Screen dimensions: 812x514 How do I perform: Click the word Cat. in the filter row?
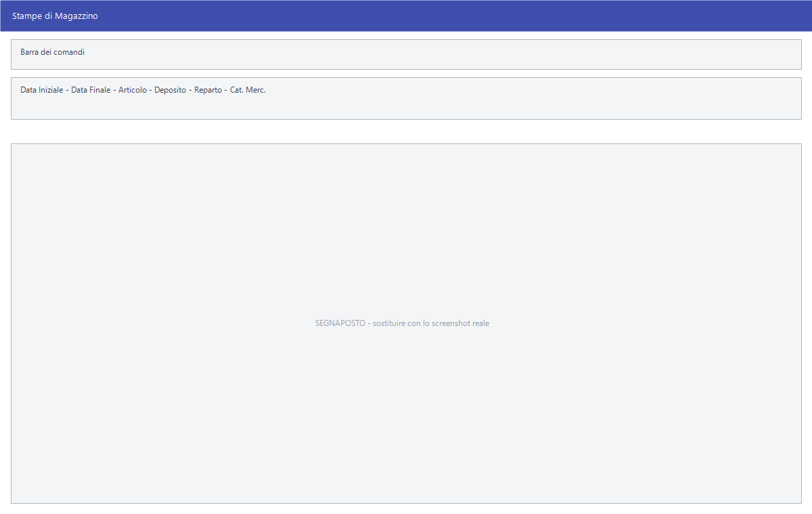pyautogui.click(x=236, y=89)
